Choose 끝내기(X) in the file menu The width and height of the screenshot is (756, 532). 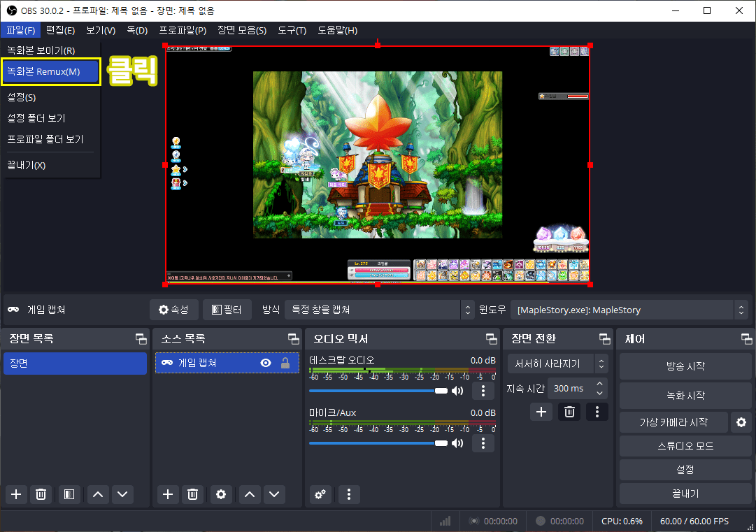(50, 165)
